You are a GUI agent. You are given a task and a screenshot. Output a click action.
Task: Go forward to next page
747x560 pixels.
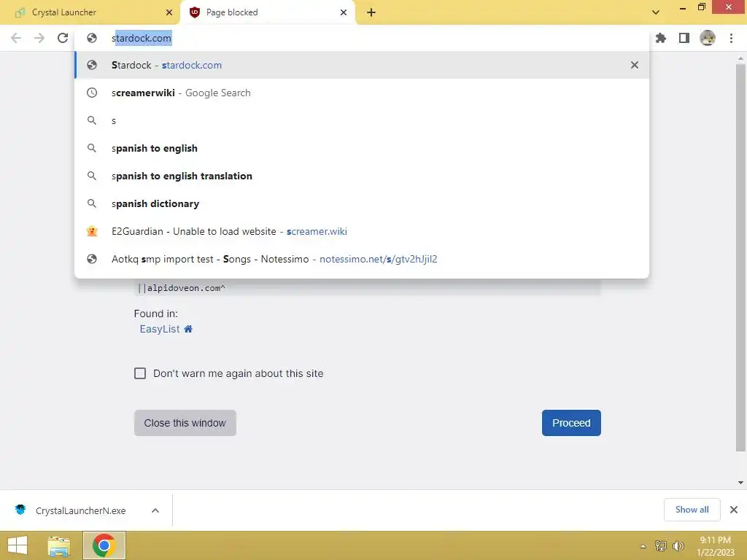pos(39,38)
